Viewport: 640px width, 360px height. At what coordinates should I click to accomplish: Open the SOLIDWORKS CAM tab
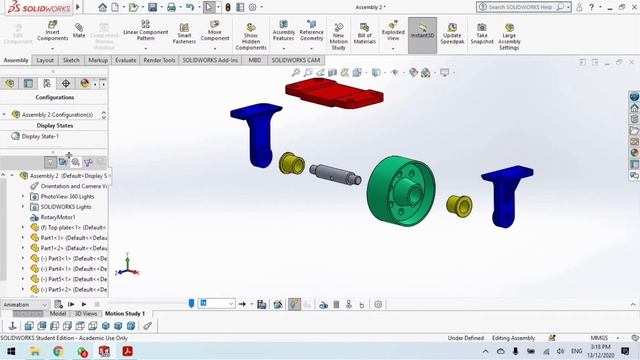coord(296,60)
